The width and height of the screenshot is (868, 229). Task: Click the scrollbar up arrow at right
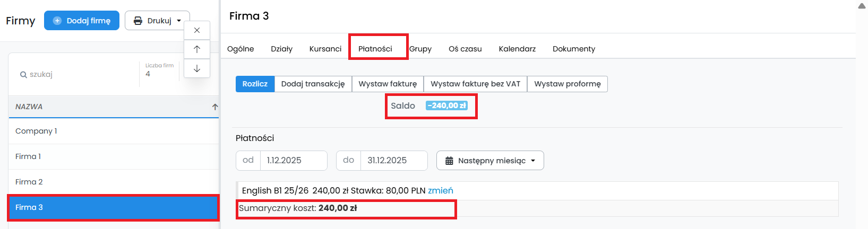point(862,6)
